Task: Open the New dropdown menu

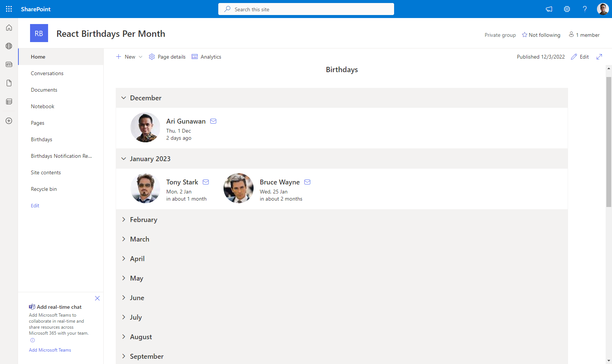Action: click(x=129, y=57)
